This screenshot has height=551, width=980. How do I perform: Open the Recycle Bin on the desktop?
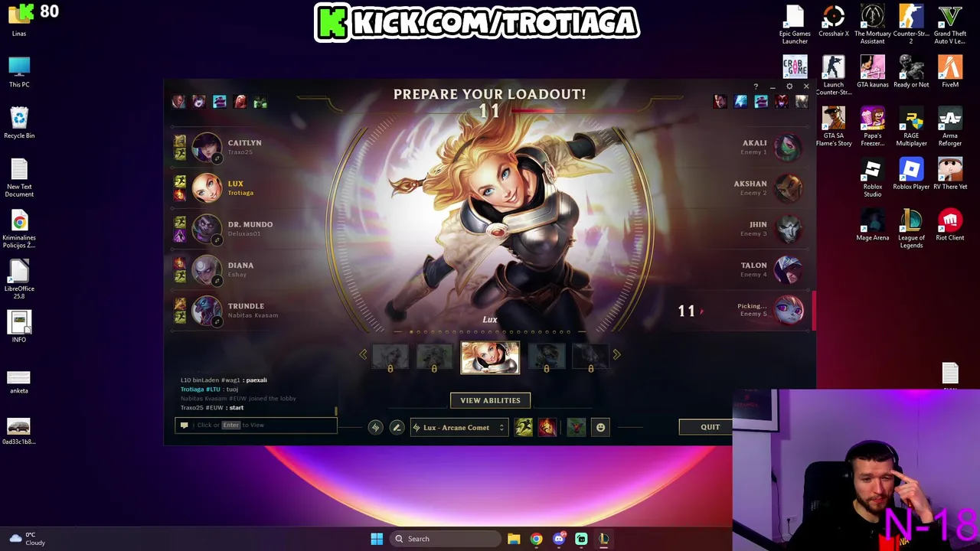(x=19, y=123)
